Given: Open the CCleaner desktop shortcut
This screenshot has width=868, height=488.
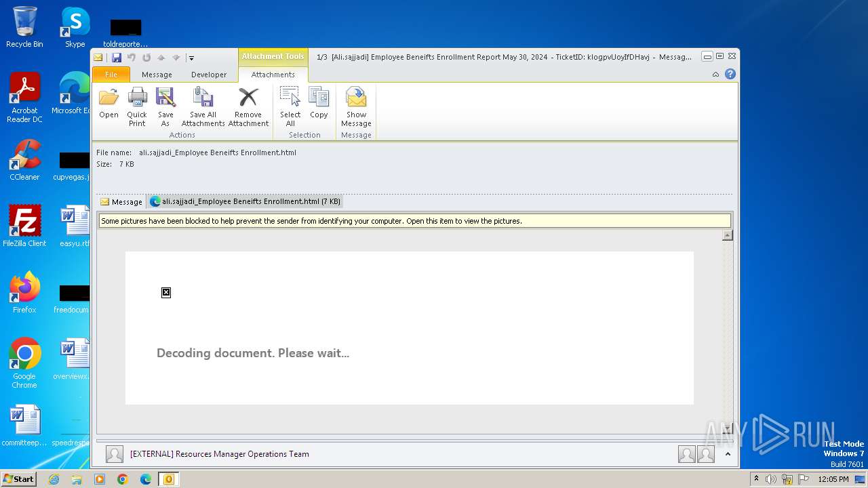Looking at the screenshot, I should point(24,160).
